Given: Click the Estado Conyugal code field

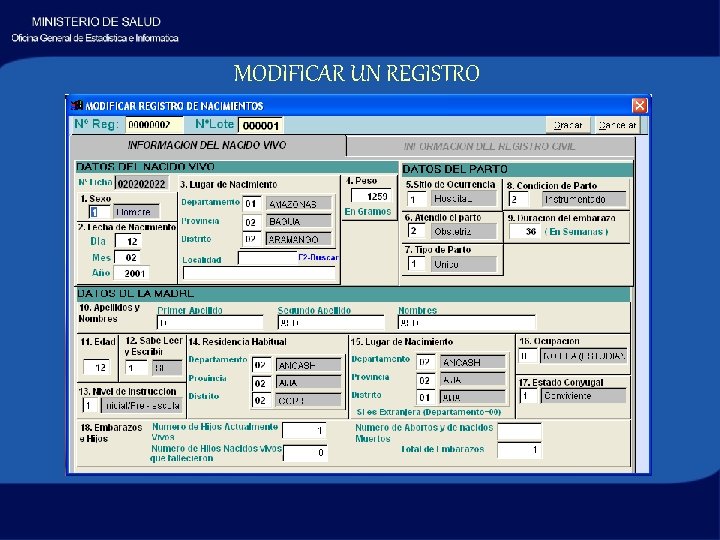Looking at the screenshot, I should [528, 395].
